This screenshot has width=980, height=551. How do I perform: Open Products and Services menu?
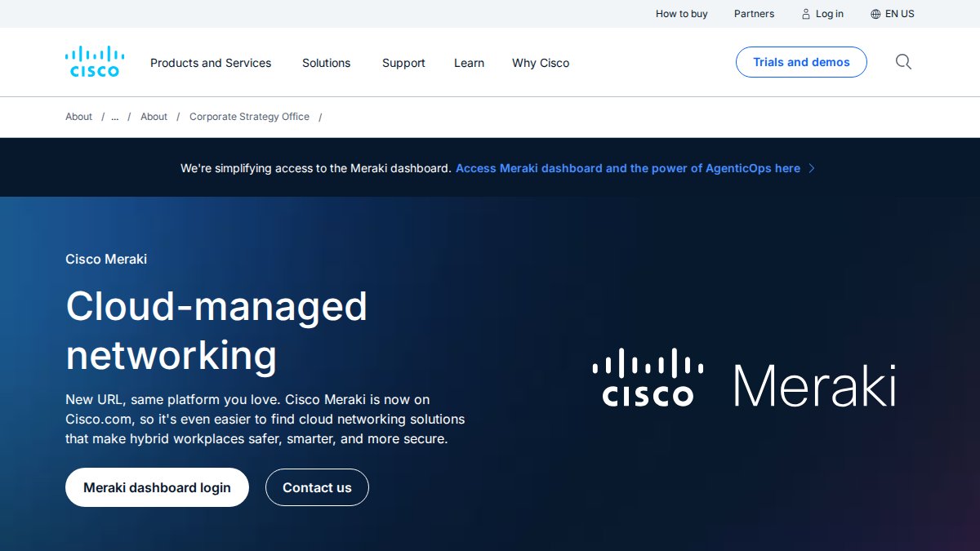click(211, 63)
